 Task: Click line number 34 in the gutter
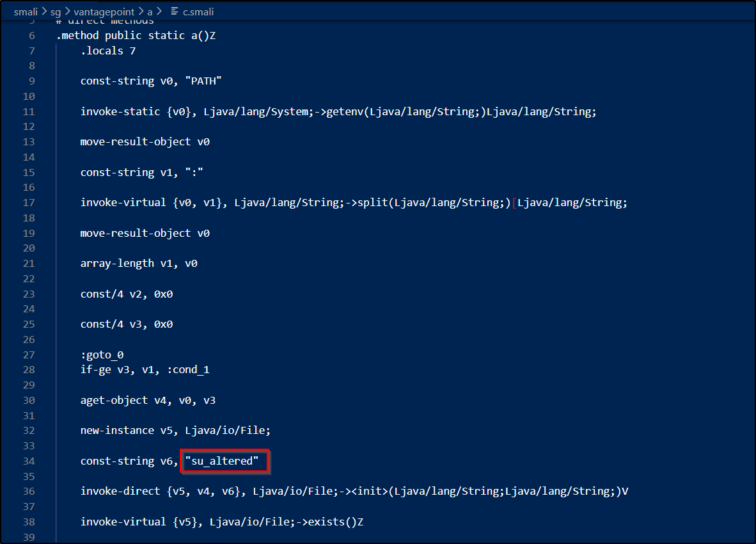[29, 461]
